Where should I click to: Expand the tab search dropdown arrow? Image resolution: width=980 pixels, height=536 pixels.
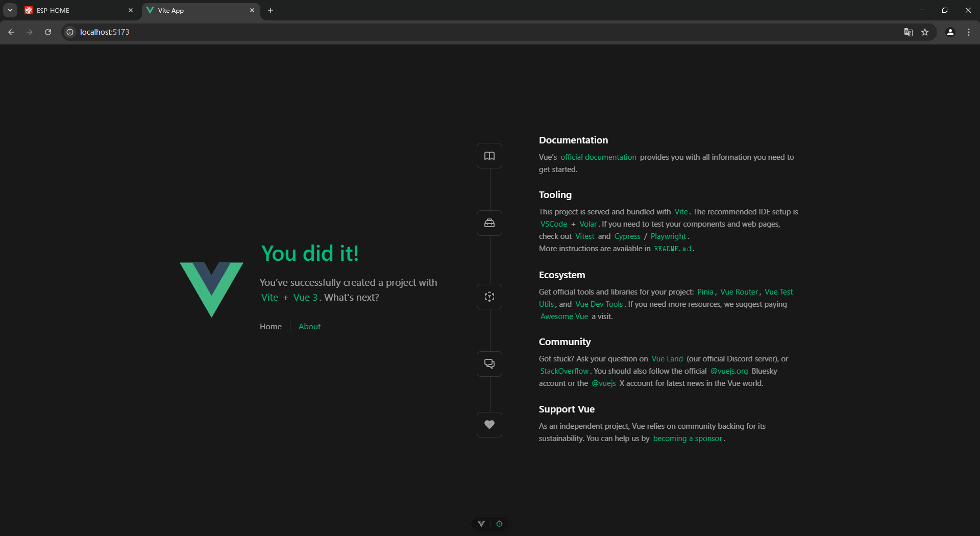coord(10,10)
